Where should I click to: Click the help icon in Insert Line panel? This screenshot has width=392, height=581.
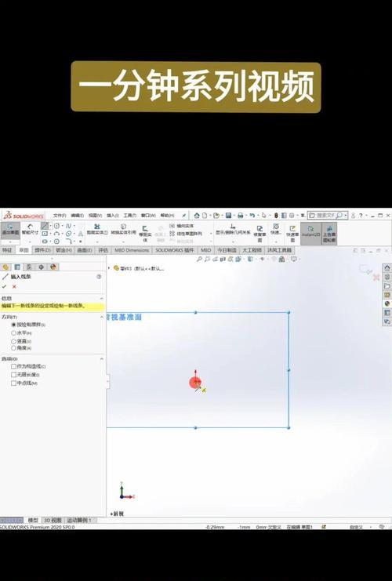click(x=99, y=277)
